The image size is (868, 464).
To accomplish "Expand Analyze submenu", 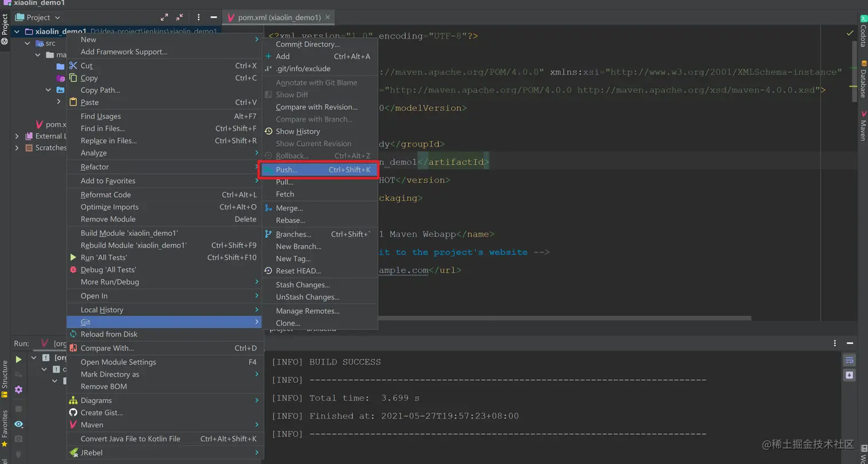I will (x=257, y=153).
